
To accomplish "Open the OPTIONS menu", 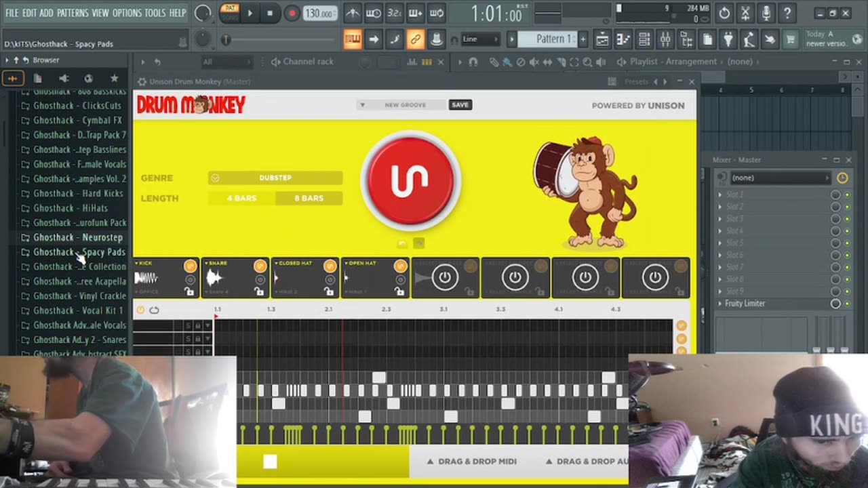I will (127, 13).
